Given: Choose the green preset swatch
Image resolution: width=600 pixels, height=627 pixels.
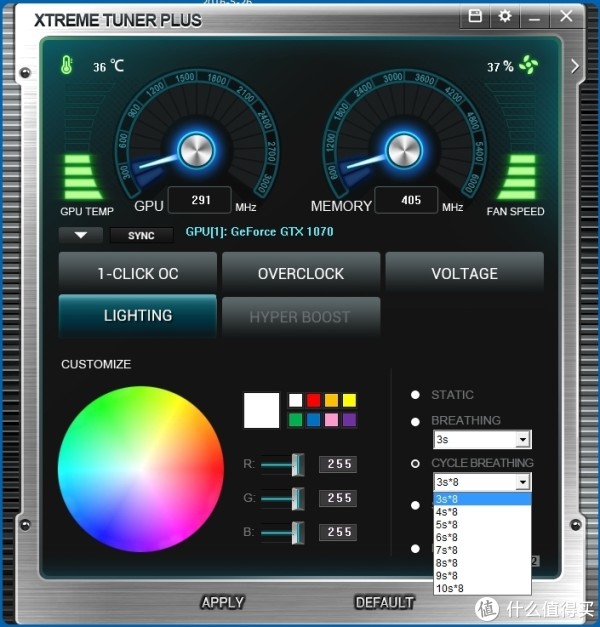Looking at the screenshot, I should pyautogui.click(x=296, y=420).
